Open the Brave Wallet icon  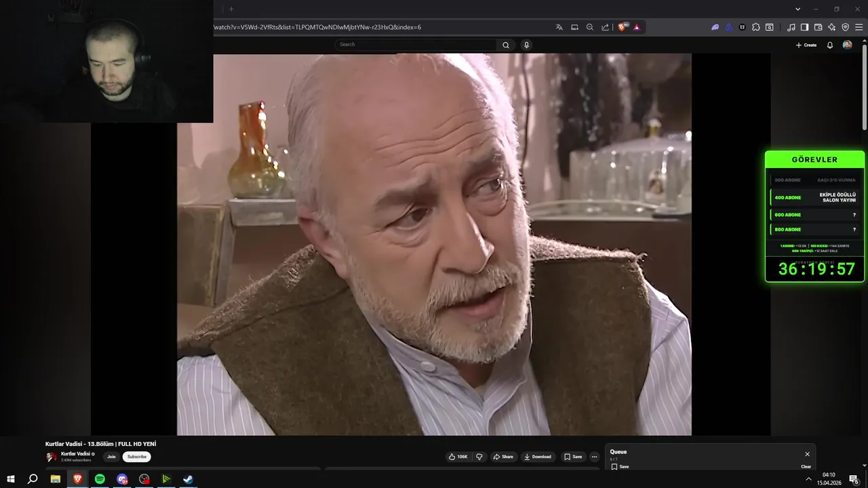pyautogui.click(x=818, y=27)
